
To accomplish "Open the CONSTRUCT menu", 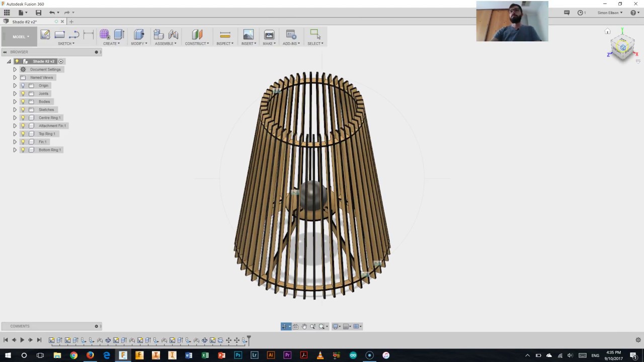I will pos(197,44).
